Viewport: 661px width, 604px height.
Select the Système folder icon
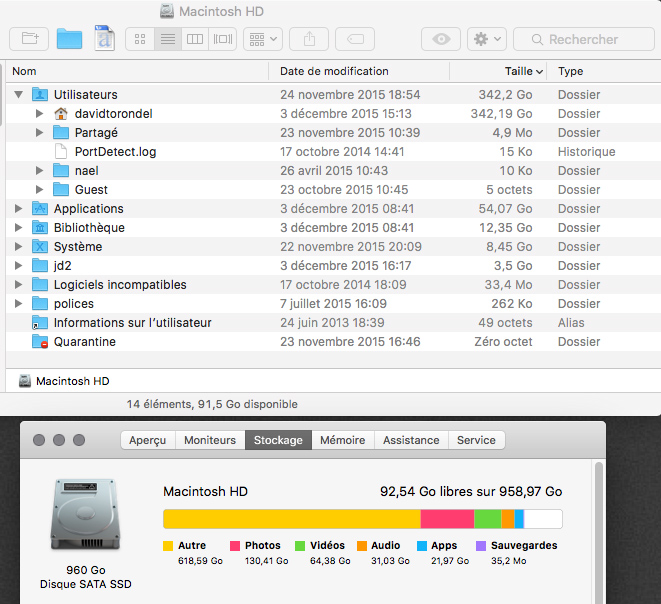(40, 246)
